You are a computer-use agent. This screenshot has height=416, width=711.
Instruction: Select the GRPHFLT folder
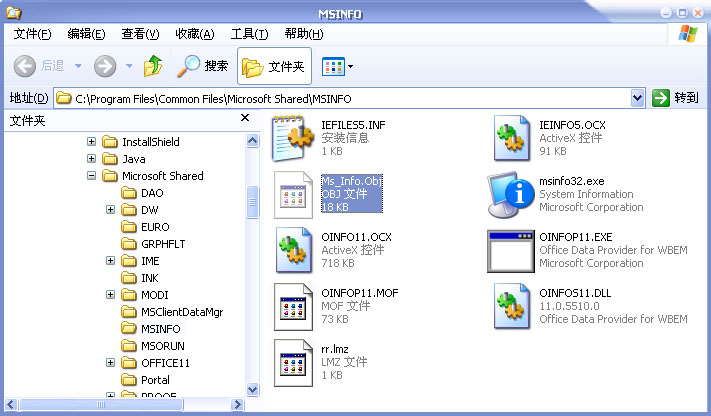point(153,244)
